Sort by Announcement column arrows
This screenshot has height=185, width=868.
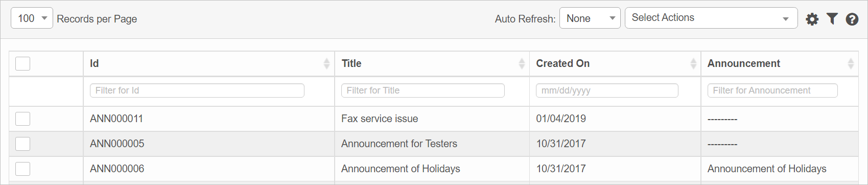851,63
